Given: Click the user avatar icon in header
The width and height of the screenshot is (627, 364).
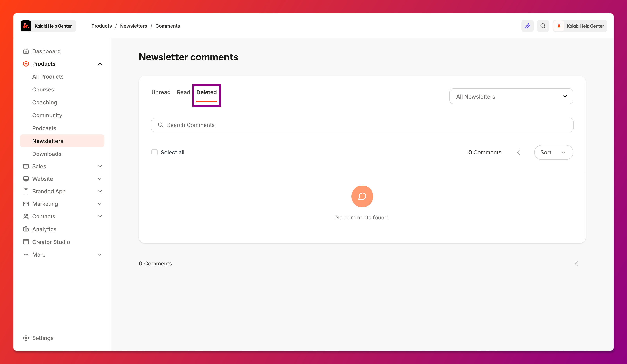Looking at the screenshot, I should coord(559,26).
